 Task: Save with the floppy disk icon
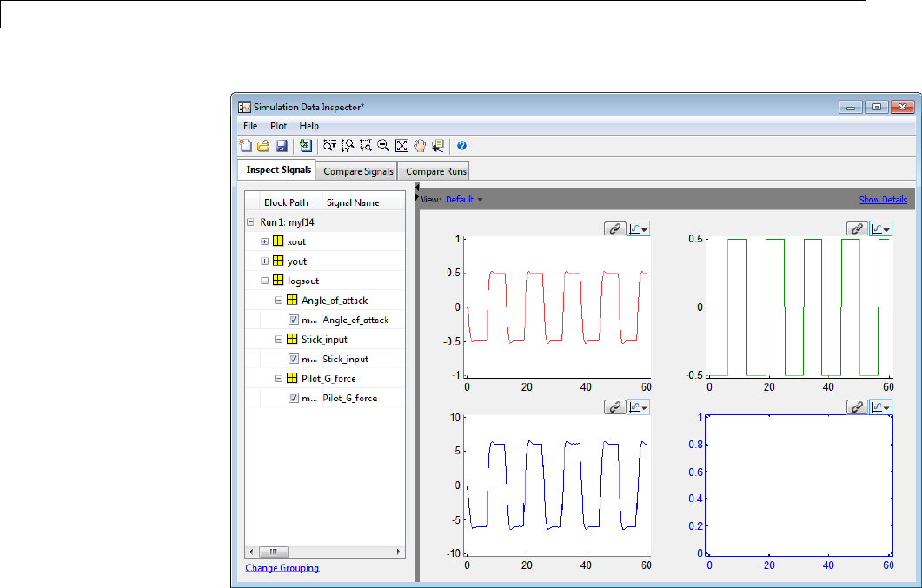pyautogui.click(x=281, y=146)
